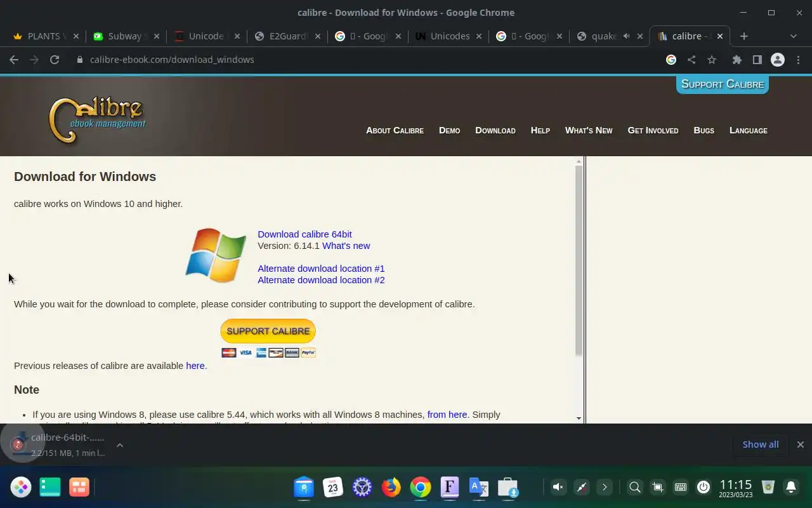The width and height of the screenshot is (812, 508).
Task: Click the Support Calibre banner button
Action: coord(723,84)
